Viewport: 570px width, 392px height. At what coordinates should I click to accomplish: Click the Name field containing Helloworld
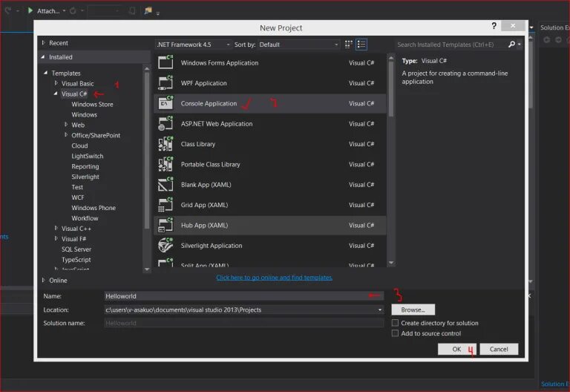coord(243,296)
